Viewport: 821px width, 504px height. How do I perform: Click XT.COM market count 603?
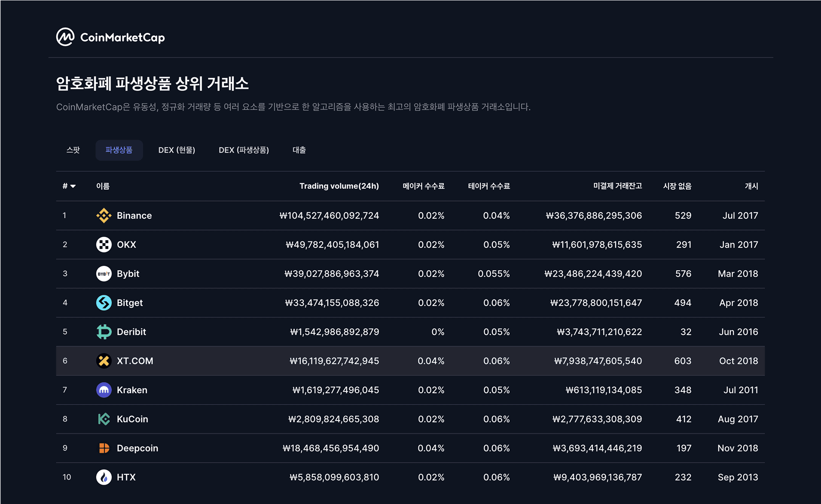point(683,361)
